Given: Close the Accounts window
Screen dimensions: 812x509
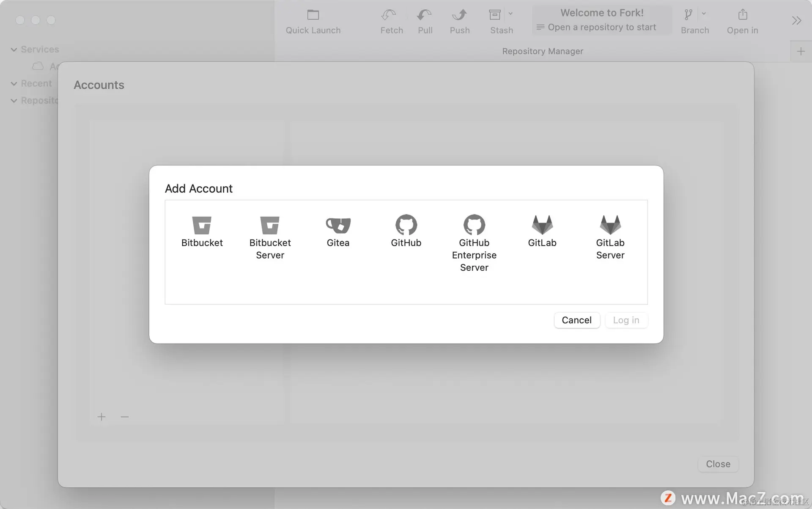Looking at the screenshot, I should tap(718, 464).
